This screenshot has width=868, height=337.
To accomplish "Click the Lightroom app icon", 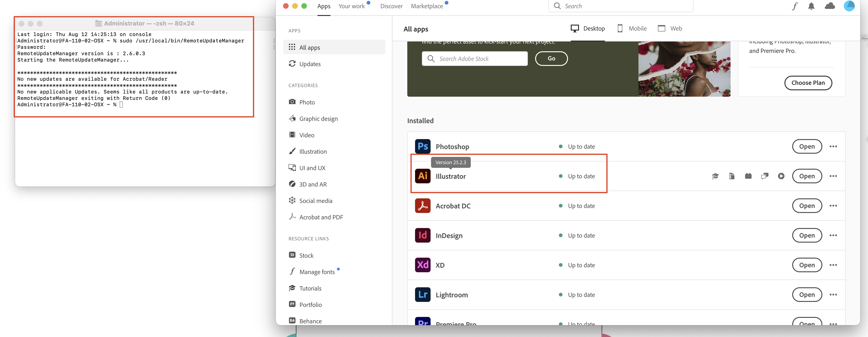I will [423, 295].
